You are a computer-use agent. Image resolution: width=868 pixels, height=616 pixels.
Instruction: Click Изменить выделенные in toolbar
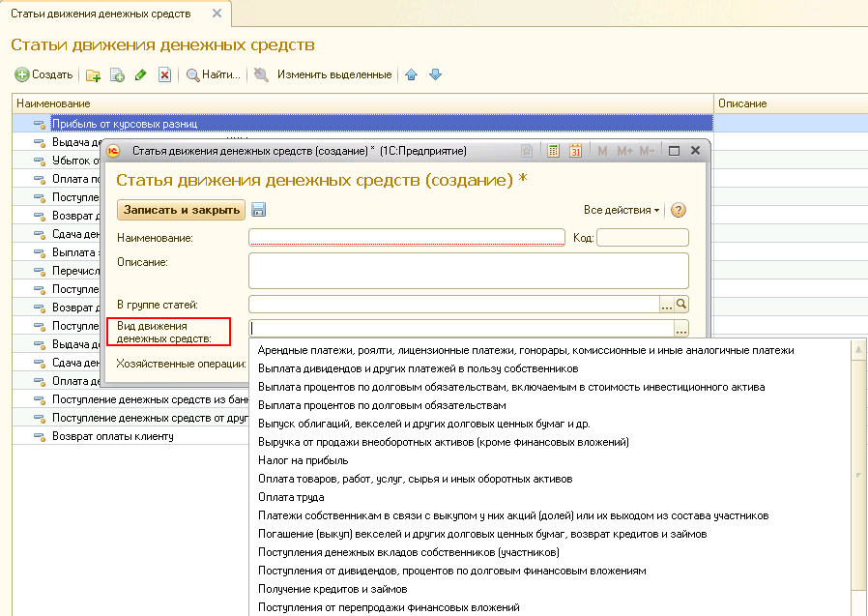pos(334,74)
